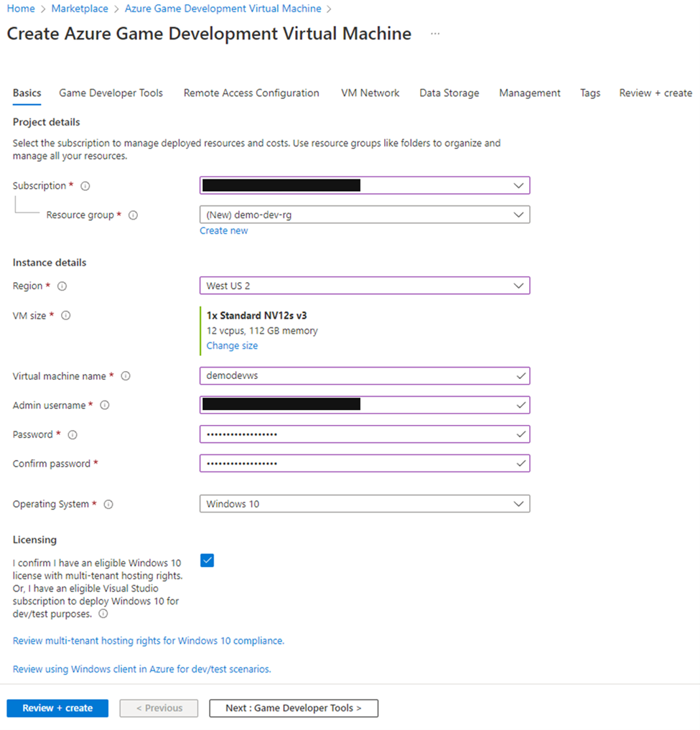Open the Subscription info tooltip icon
Screen dimensions: 700x730
pyautogui.click(x=85, y=185)
